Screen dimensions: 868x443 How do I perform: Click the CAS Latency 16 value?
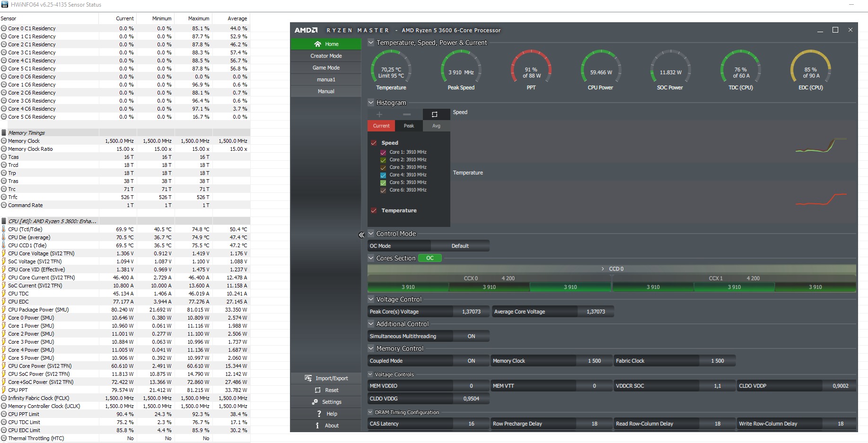[x=471, y=424]
